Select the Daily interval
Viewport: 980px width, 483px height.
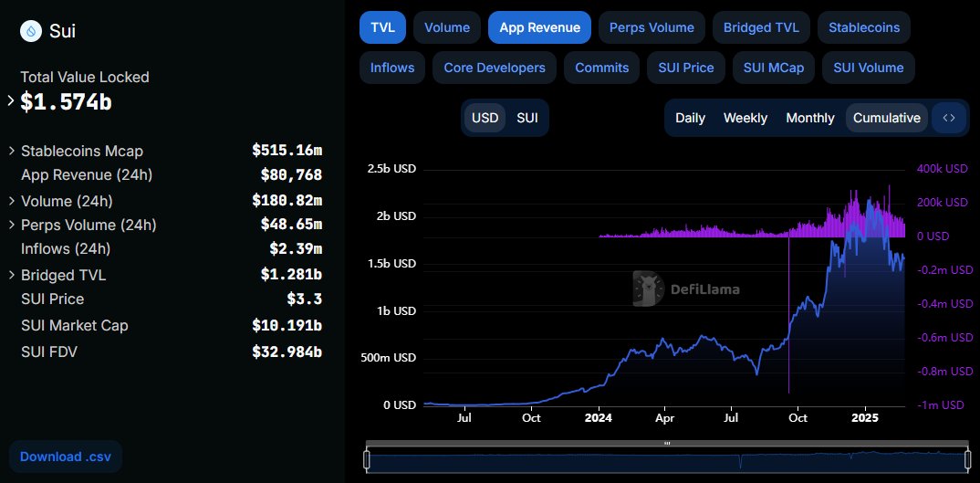[x=690, y=118]
